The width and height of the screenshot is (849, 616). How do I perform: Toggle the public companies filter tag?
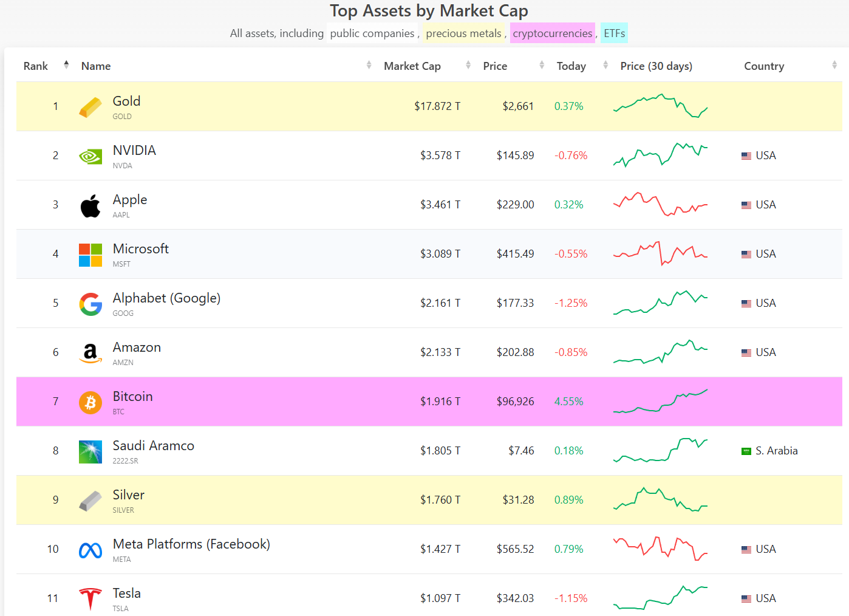click(372, 33)
